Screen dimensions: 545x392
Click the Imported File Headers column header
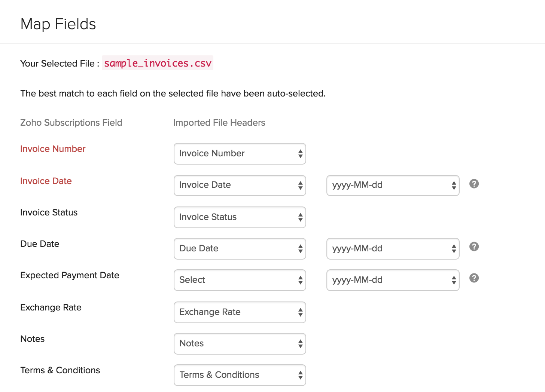click(219, 123)
